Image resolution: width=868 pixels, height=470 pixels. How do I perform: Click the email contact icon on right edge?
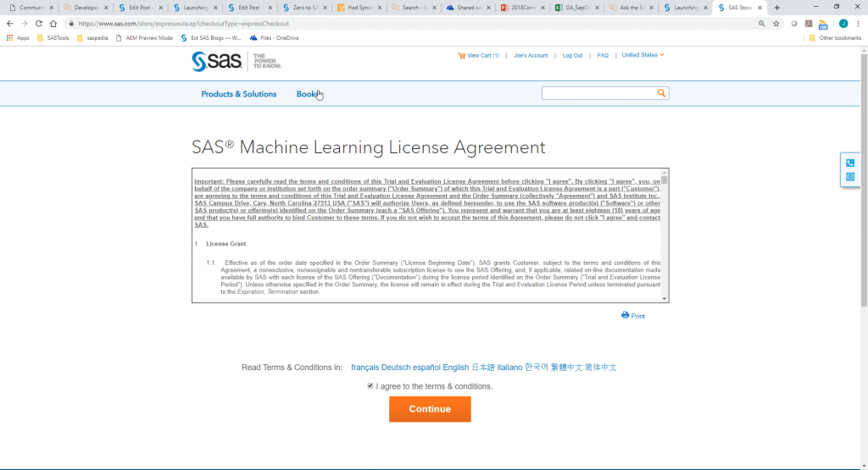coord(850,177)
